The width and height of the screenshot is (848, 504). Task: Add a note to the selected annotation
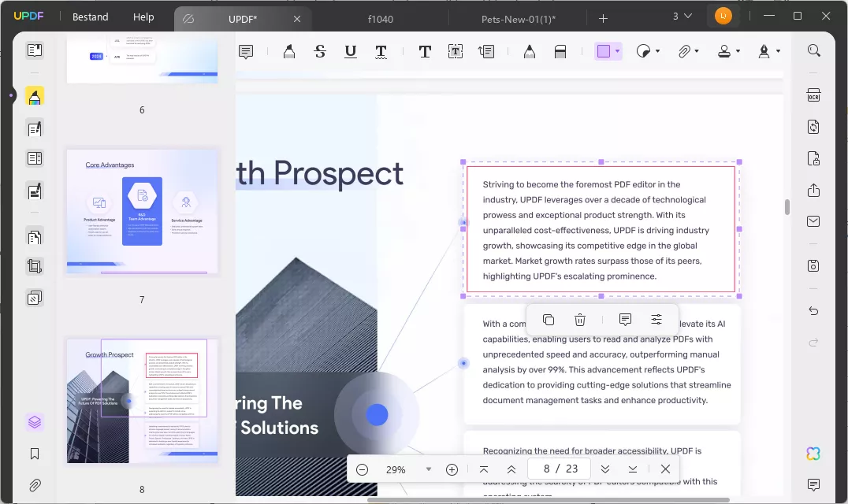pos(625,320)
